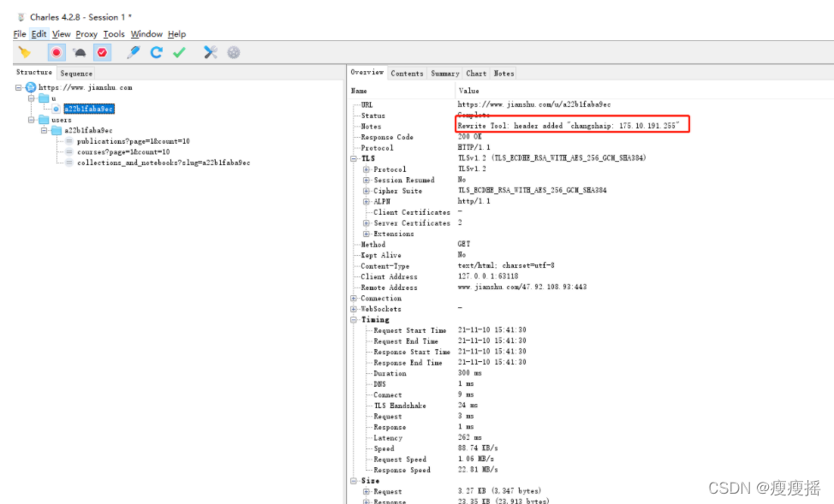Open the Settings gear icon
Image resolution: width=834 pixels, height=504 pixels.
(x=234, y=52)
